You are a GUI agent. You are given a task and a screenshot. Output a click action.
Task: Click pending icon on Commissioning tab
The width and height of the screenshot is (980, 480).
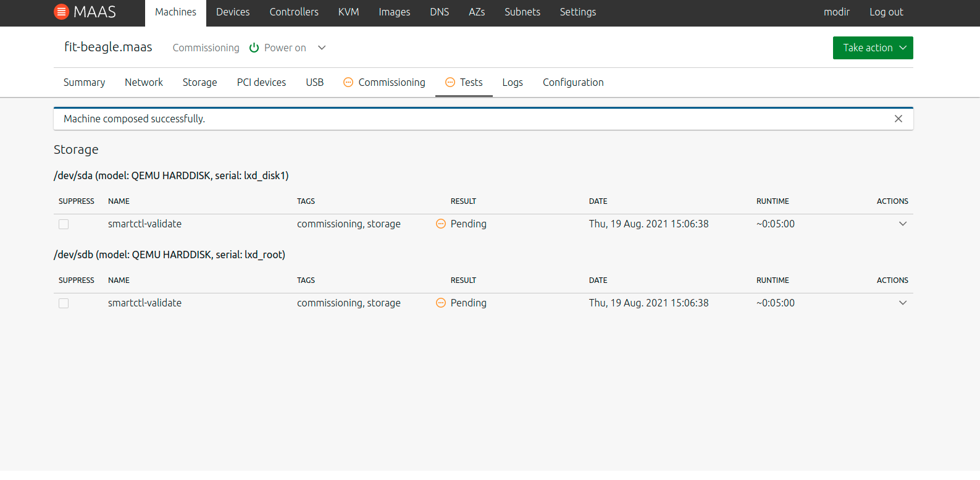348,82
